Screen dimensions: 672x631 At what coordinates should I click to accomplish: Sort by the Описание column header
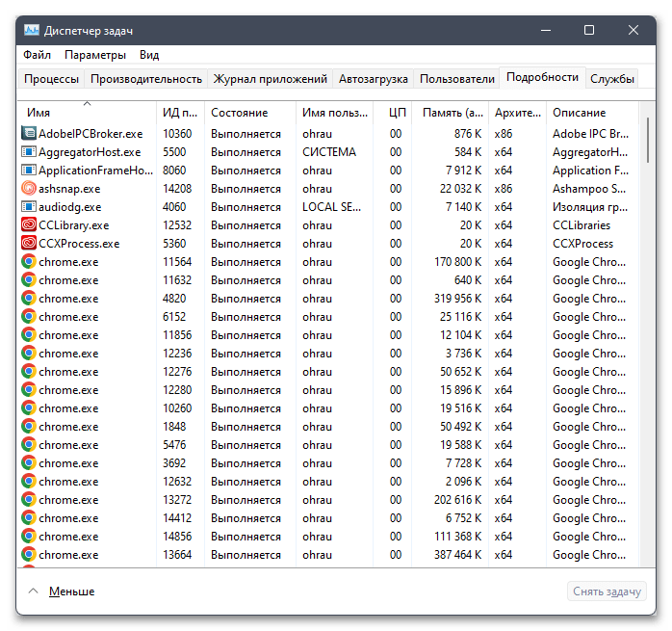click(x=592, y=113)
